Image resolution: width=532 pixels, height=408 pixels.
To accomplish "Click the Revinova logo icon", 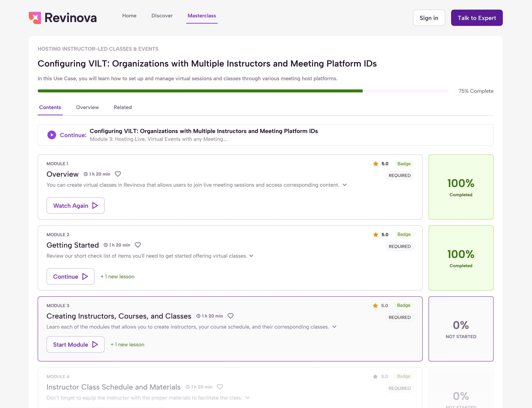I will [x=35, y=18].
